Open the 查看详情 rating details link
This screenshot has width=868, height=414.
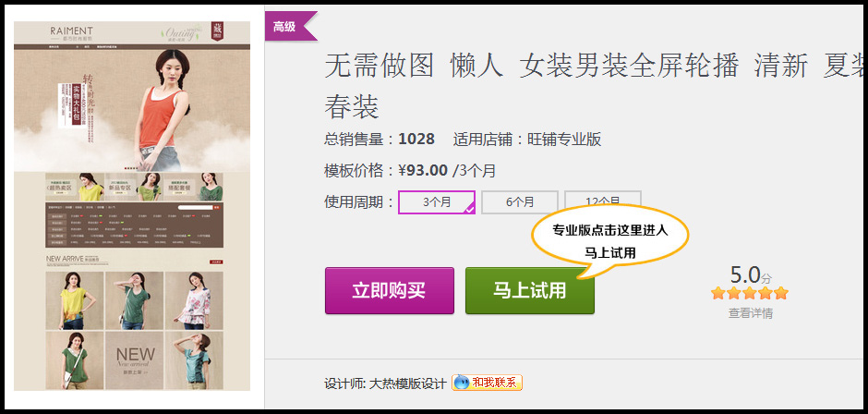(x=750, y=313)
